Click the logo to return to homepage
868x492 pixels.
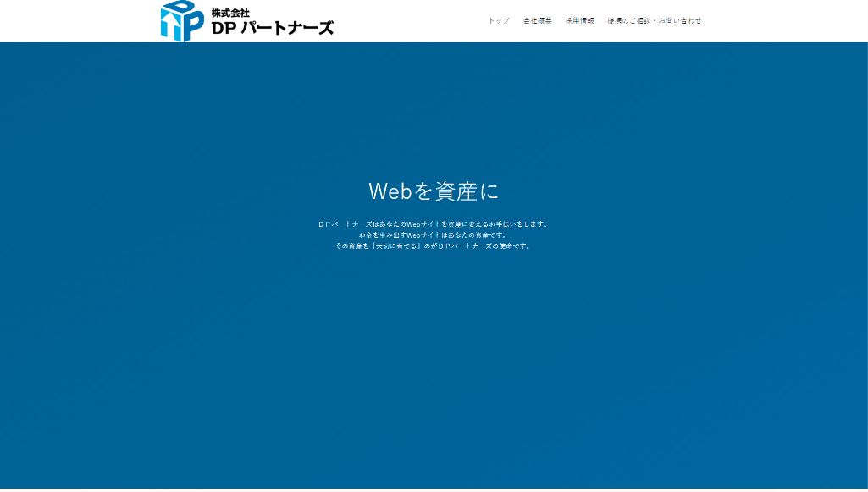coord(246,20)
